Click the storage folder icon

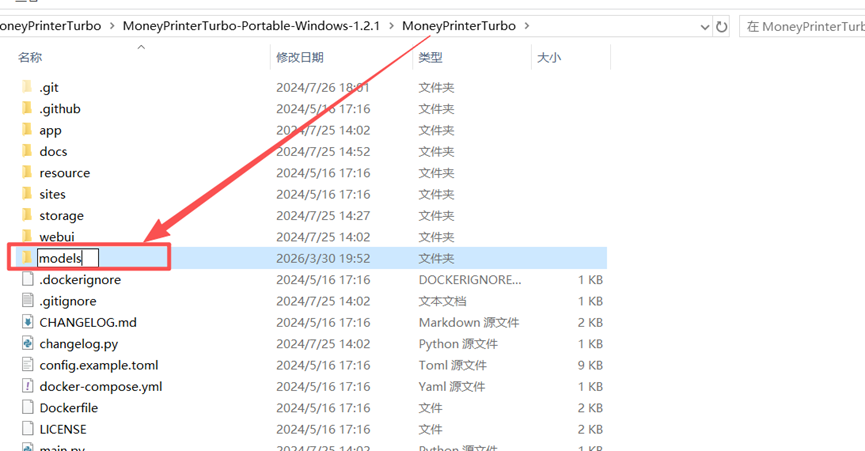pyautogui.click(x=27, y=215)
